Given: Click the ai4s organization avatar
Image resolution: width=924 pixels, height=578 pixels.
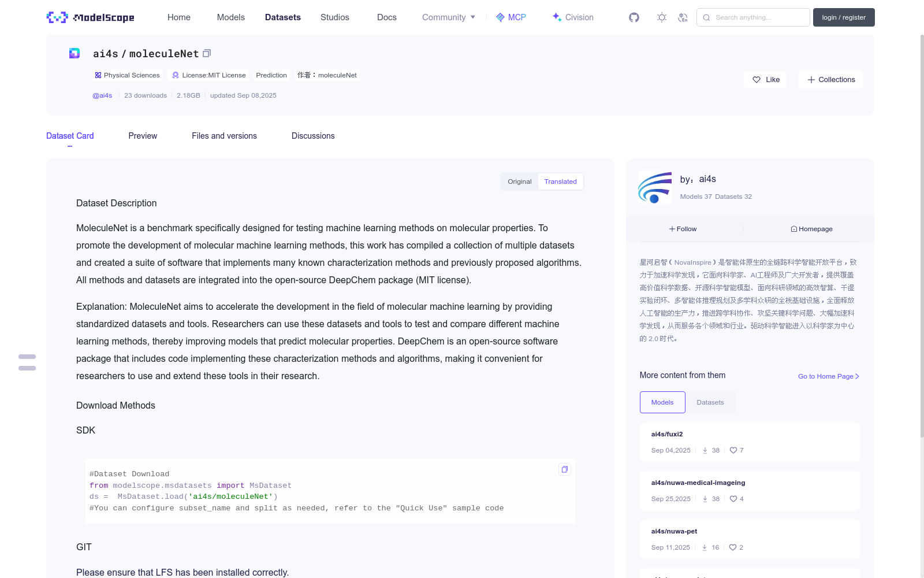Looking at the screenshot, I should coord(655,187).
